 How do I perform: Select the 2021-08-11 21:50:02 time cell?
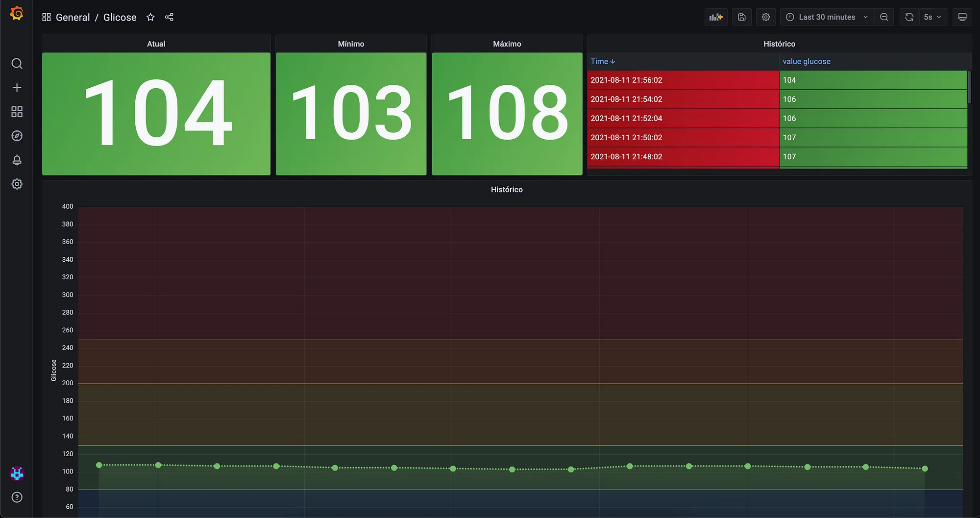tap(683, 137)
